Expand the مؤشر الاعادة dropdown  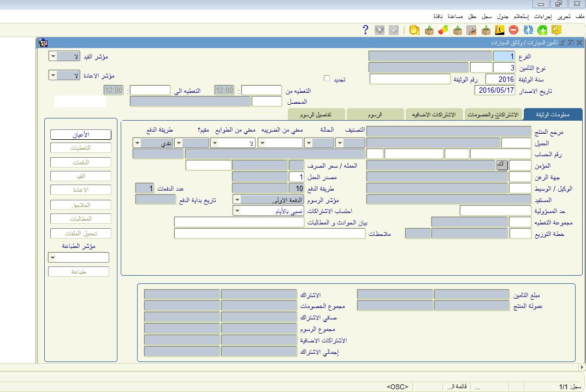coord(53,75)
